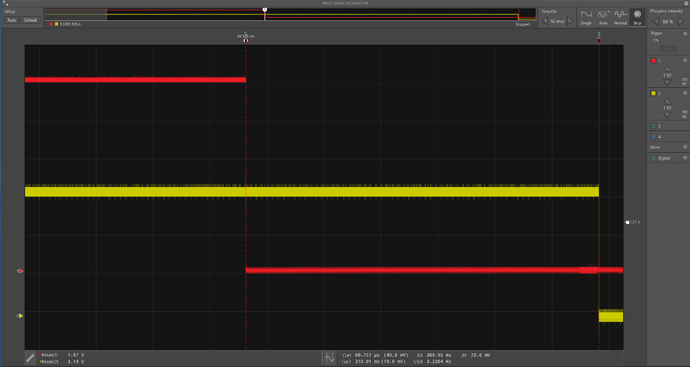This screenshot has width=690, height=367.
Task: Click the second cursor marker at right
Action: (599, 40)
